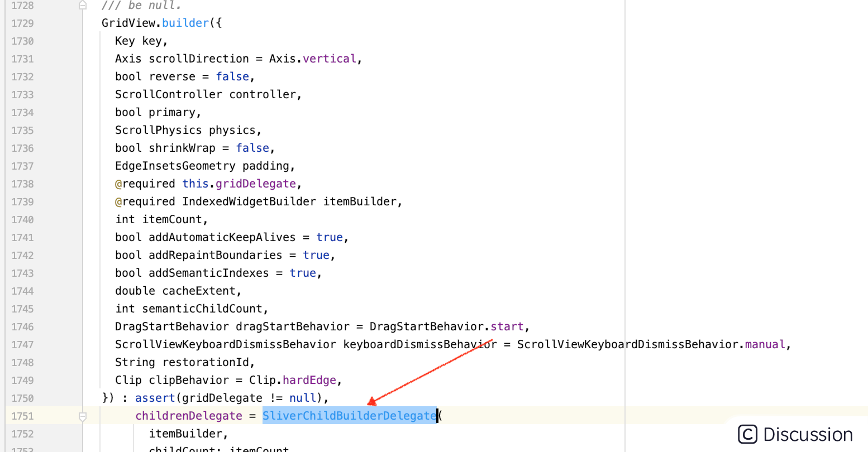This screenshot has width=868, height=452.
Task: Click the '/// be null.' doc comment
Action: pos(142,6)
